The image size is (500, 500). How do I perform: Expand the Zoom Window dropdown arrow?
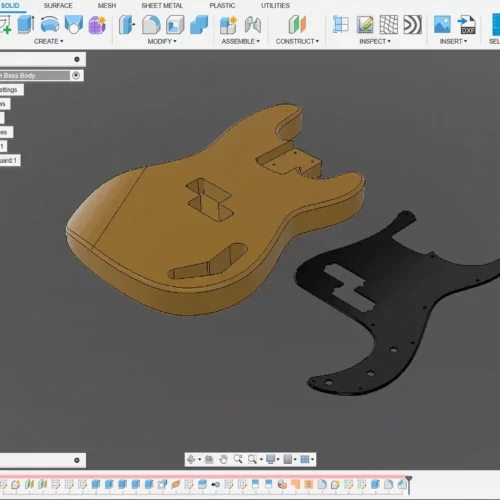(261, 459)
